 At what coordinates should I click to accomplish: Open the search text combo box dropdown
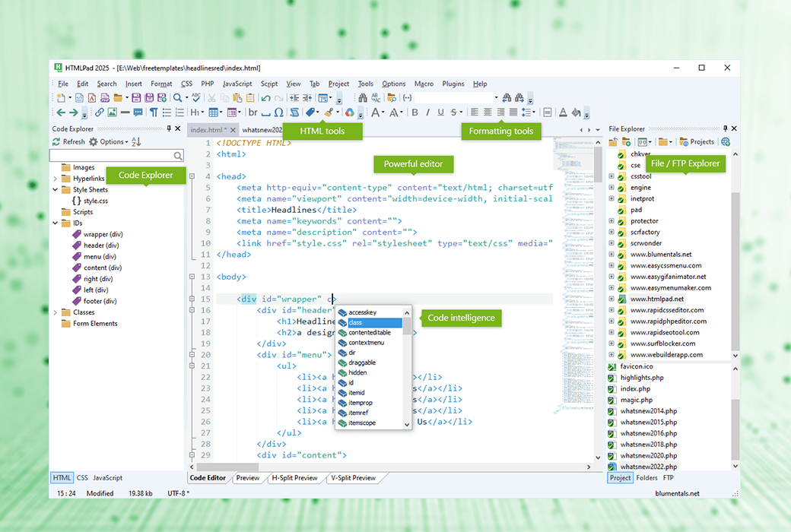(497, 97)
